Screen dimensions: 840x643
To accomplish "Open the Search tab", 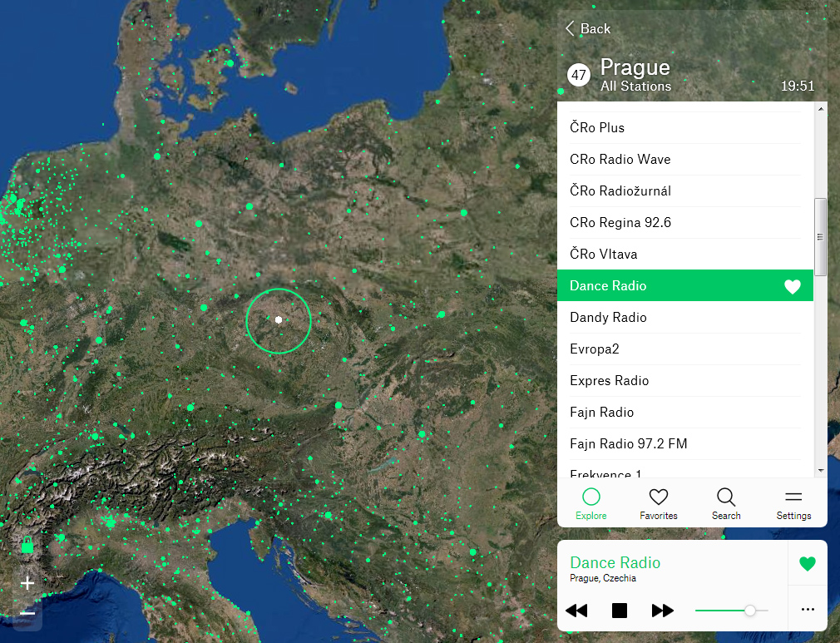I will click(726, 504).
